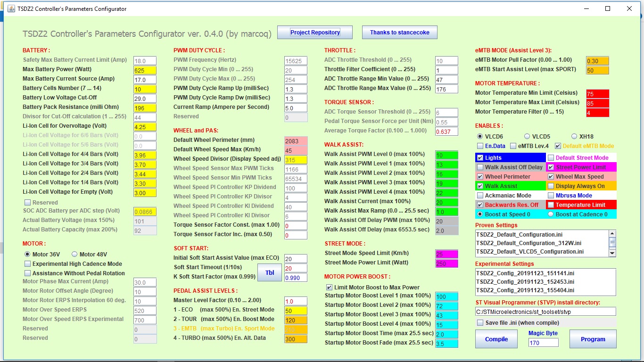Click the eMTB Motor Pull Factor field
This screenshot has height=362, width=644.
(x=597, y=61)
